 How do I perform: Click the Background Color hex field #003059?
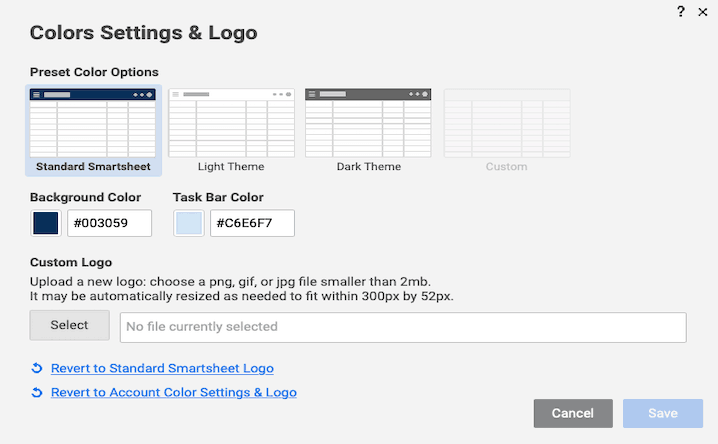tap(109, 223)
